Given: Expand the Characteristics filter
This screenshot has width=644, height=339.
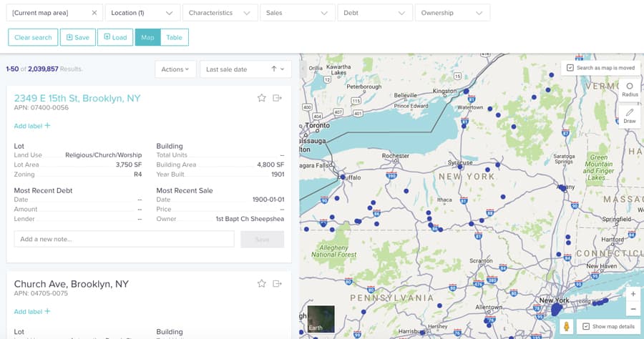Looking at the screenshot, I should tap(220, 13).
